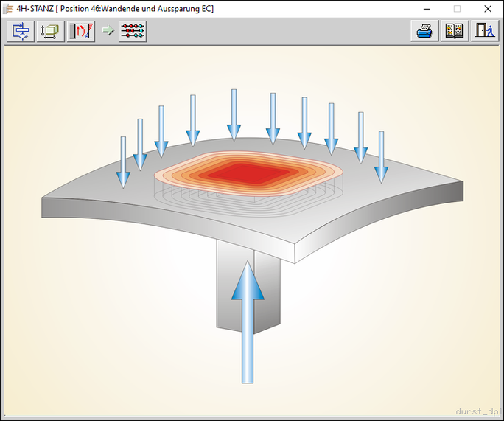Screen dimensions: 504x421
Task: Click the small green arrow in toolbar
Action: pyautogui.click(x=108, y=32)
